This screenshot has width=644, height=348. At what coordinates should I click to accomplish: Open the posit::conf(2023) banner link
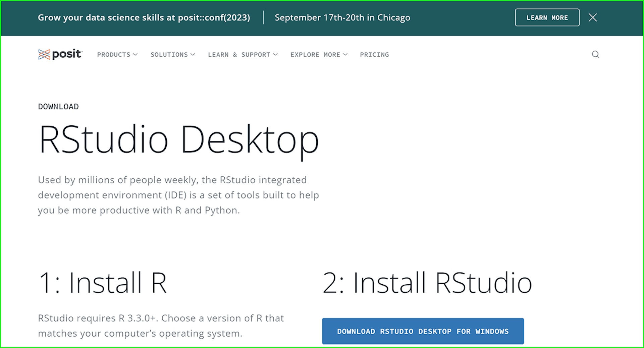click(144, 17)
